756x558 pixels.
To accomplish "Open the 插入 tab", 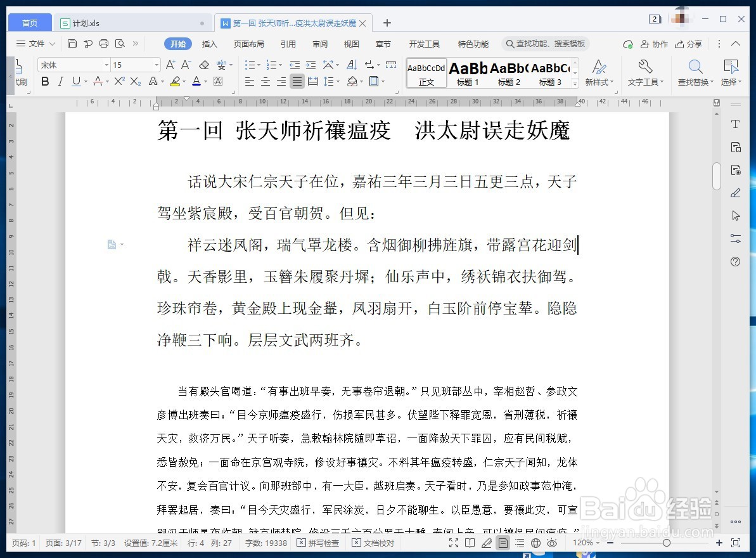I will pyautogui.click(x=209, y=44).
